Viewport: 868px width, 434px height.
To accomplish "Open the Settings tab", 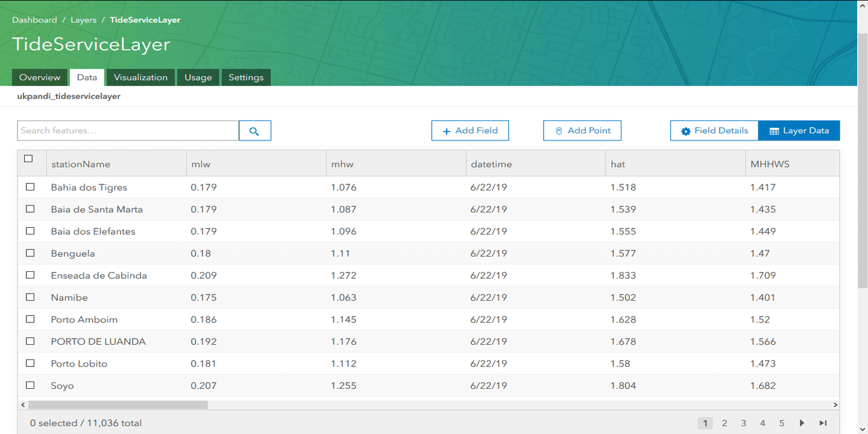I will [246, 77].
